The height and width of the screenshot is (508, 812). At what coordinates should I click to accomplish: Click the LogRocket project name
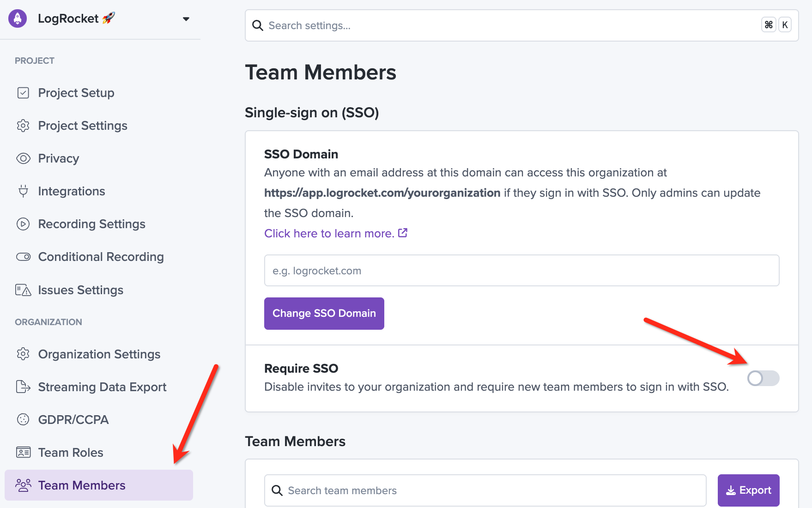coord(68,18)
